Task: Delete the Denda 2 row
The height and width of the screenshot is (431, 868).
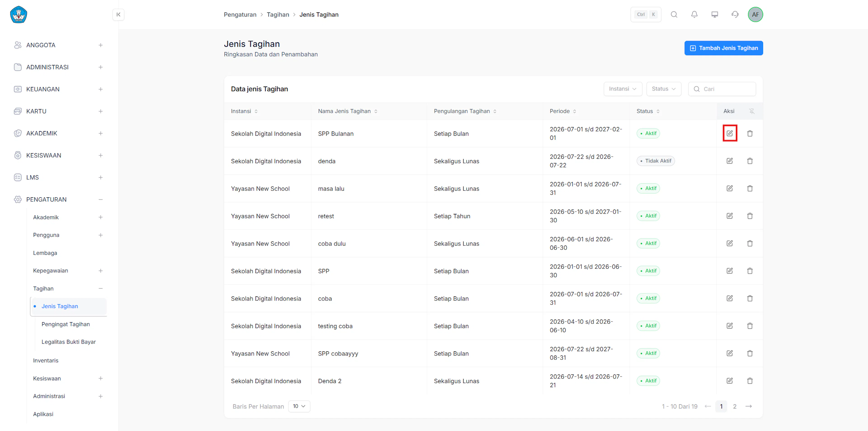Action: click(x=750, y=381)
